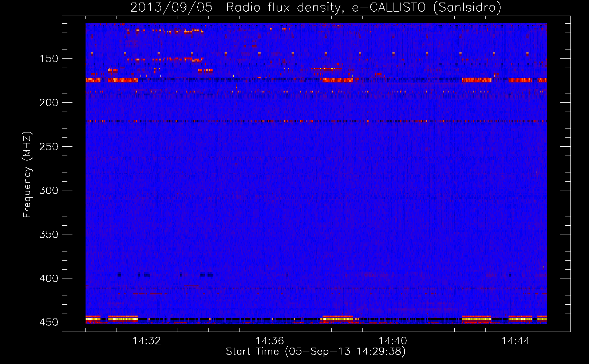Click the plot title '2013/09/05 Radio flux density, e-CALLISTO (SanIsidro)'

pos(316,8)
